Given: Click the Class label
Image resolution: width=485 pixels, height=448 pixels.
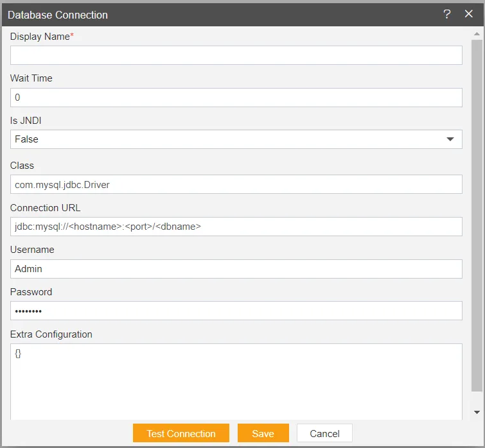Looking at the screenshot, I should point(22,166).
